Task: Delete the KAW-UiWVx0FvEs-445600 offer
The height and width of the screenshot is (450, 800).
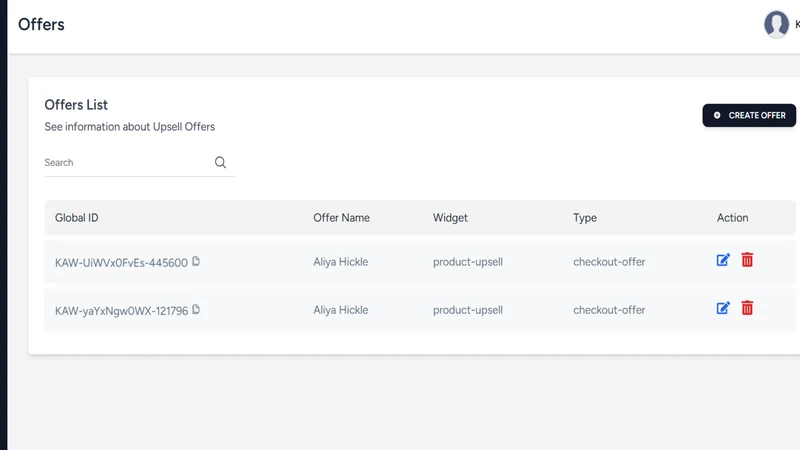Action: (x=747, y=260)
